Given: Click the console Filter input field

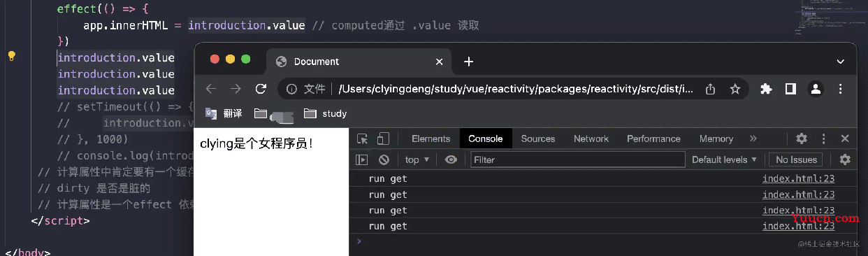Looking at the screenshot, I should tap(577, 159).
